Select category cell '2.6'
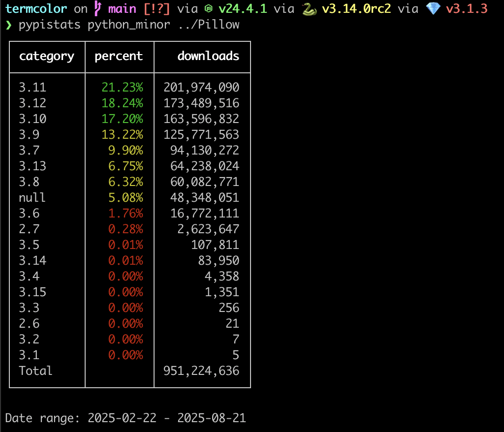Screen dimensions: 504x432 click(29, 324)
